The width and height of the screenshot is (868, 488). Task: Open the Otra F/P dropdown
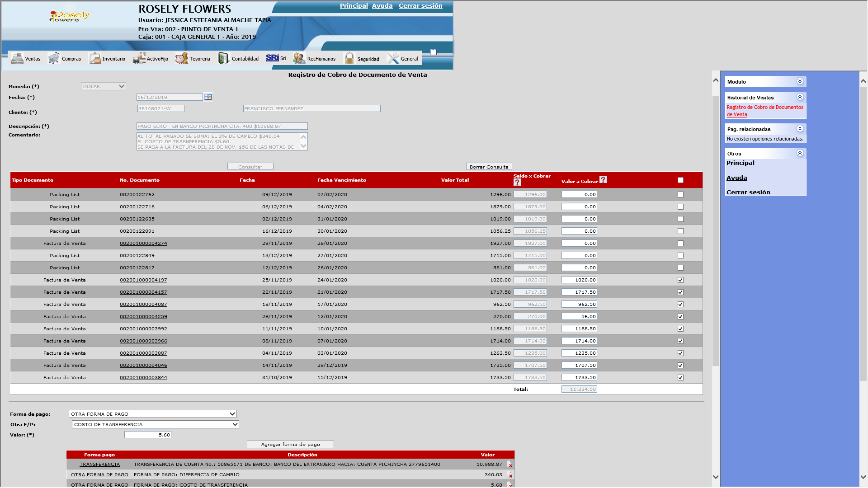[x=155, y=424]
